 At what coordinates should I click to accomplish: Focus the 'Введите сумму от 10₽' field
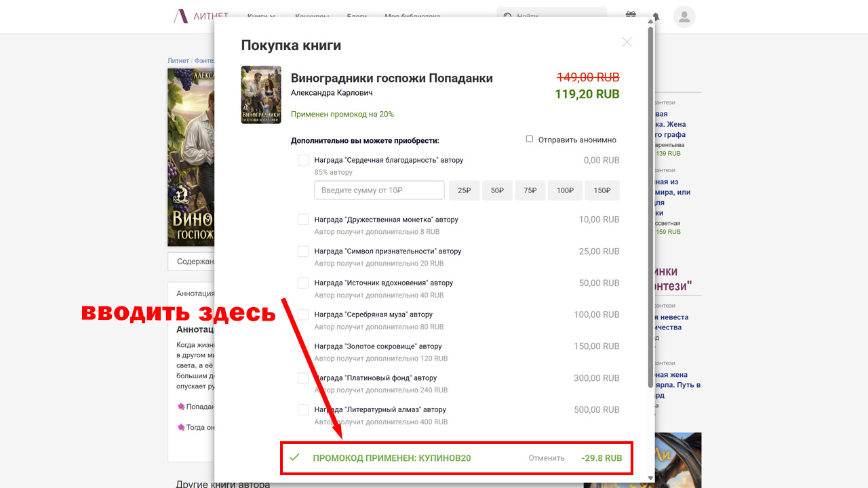coord(379,190)
